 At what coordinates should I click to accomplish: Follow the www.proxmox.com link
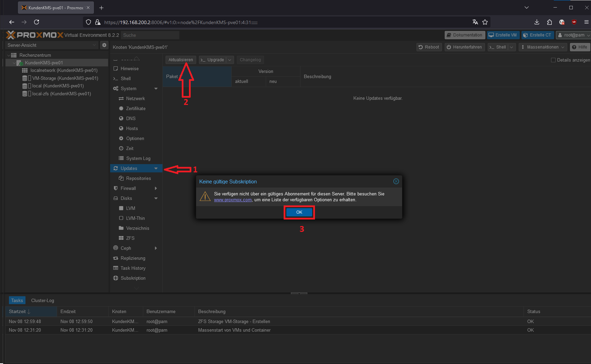(233, 200)
